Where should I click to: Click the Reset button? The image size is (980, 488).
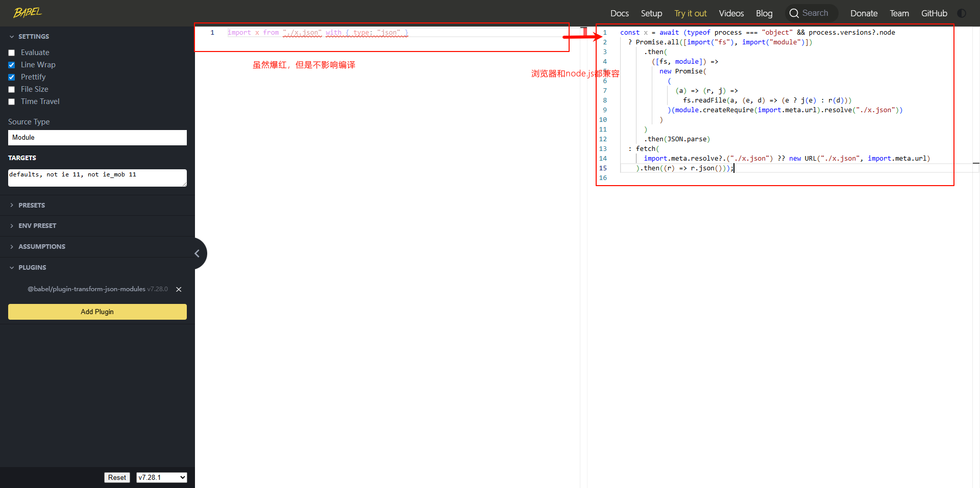coord(117,477)
